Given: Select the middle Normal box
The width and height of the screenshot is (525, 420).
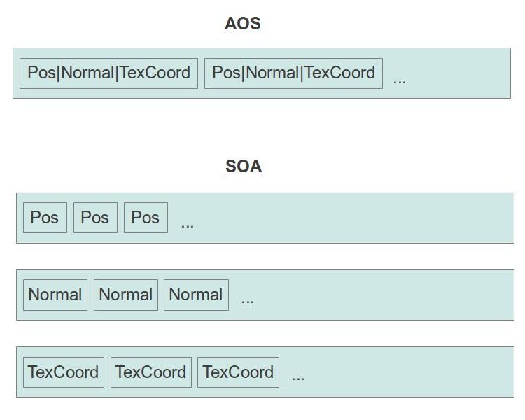Looking at the screenshot, I should pos(126,295).
